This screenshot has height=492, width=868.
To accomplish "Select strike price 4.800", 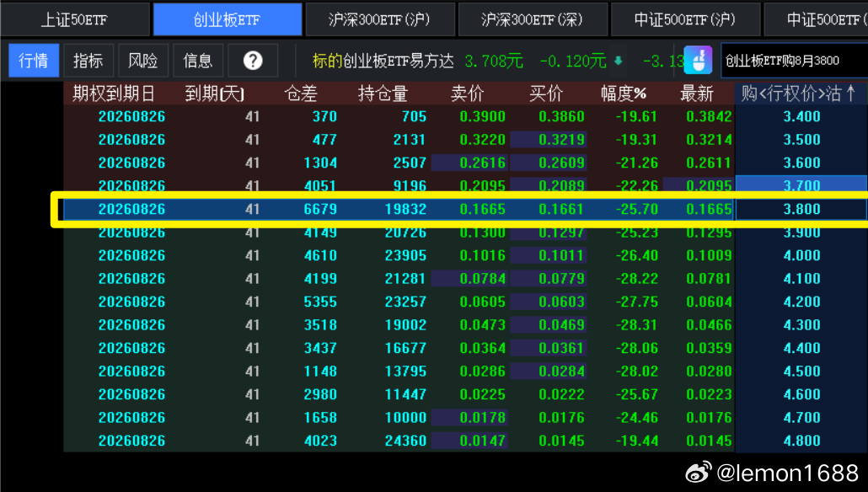I will pos(801,441).
